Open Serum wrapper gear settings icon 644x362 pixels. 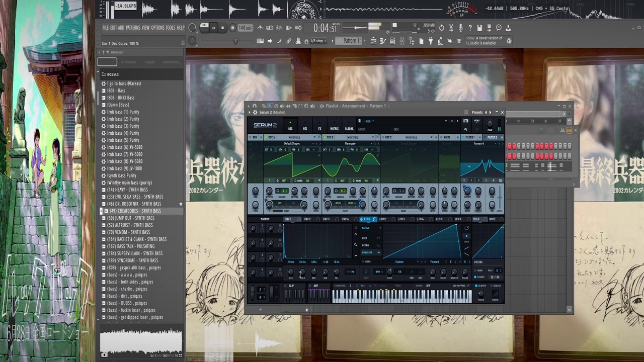click(255, 112)
